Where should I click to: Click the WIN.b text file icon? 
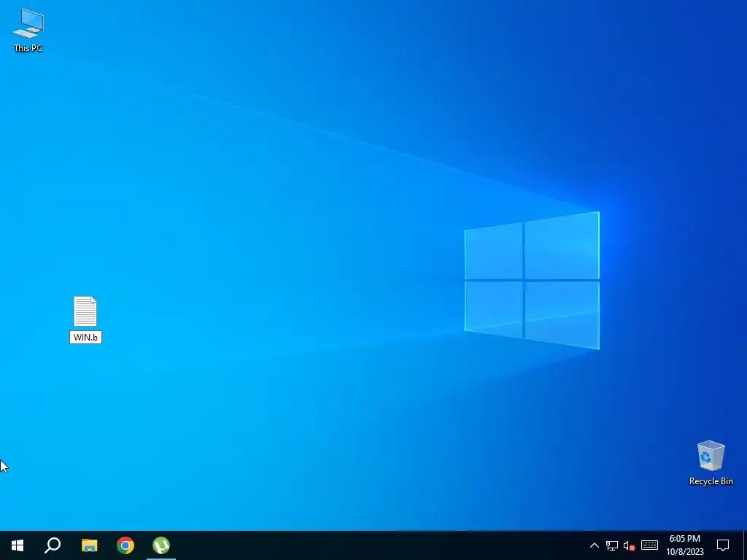click(x=85, y=311)
